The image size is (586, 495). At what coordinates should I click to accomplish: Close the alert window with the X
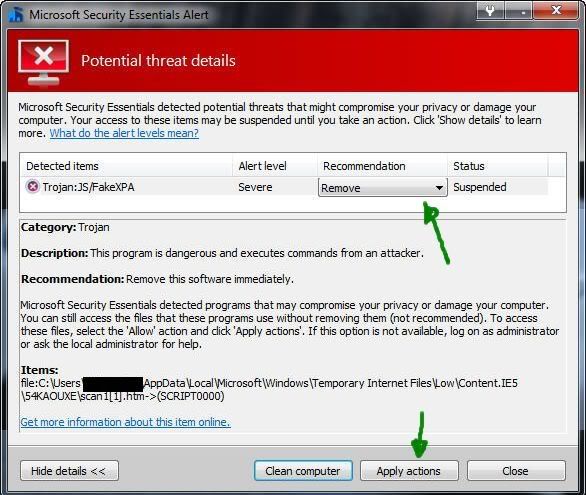pyautogui.click(x=556, y=10)
